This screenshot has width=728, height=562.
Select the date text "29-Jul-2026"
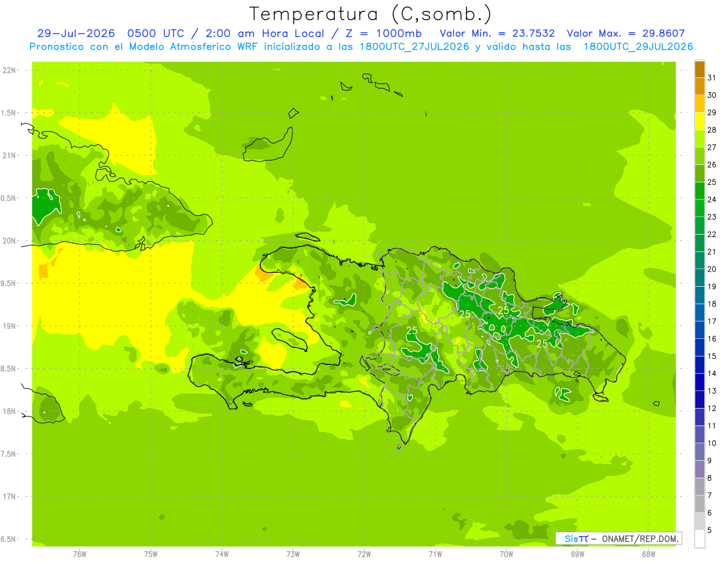(x=76, y=33)
